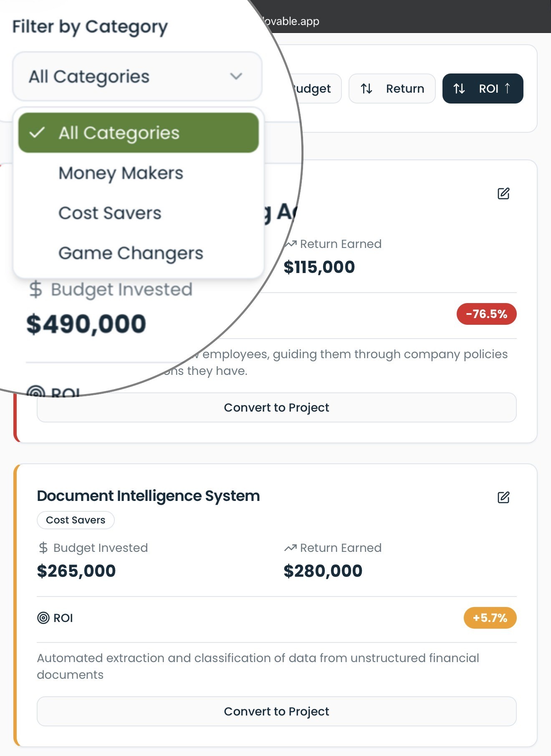Click the dollar icon beside Budget Invested

[43, 548]
